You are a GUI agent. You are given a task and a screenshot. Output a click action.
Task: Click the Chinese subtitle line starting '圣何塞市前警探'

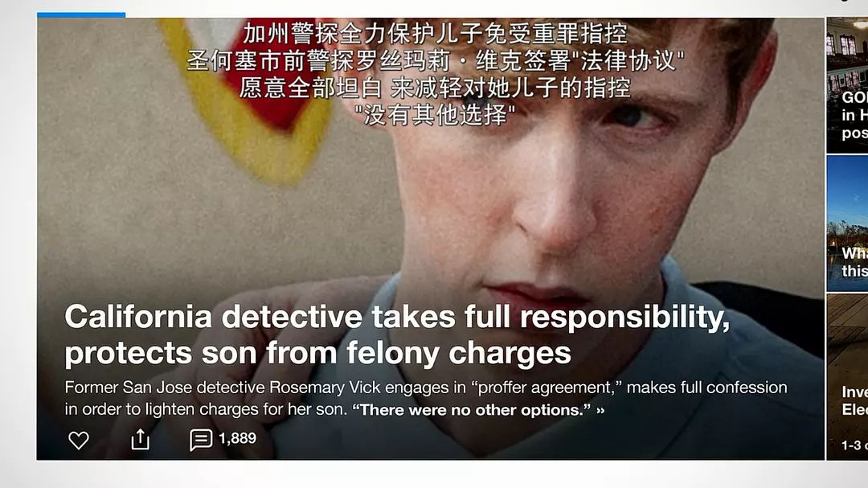435,60
